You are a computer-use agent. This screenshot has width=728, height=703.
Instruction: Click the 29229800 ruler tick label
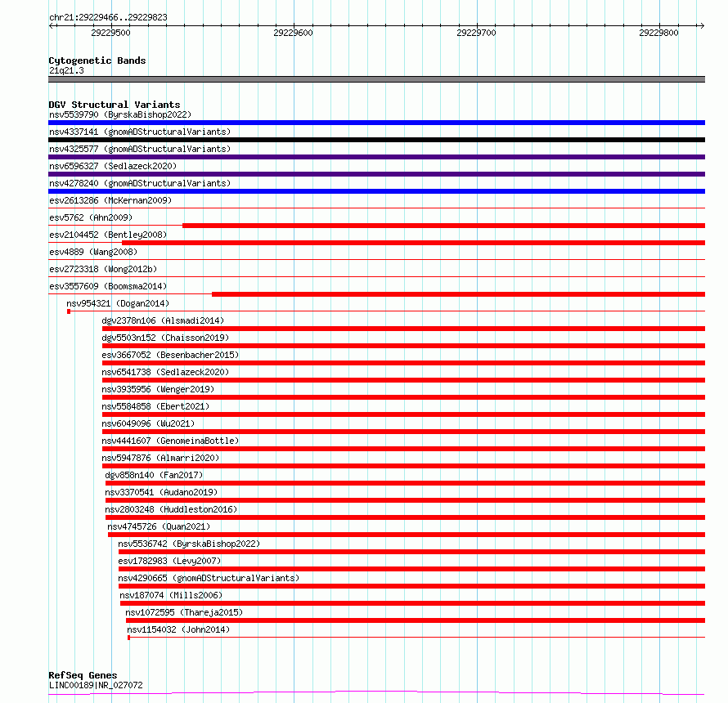pos(658,33)
